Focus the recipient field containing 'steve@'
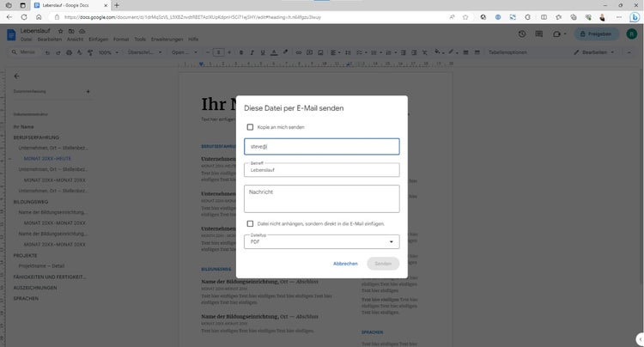This screenshot has width=644, height=347. (322, 146)
